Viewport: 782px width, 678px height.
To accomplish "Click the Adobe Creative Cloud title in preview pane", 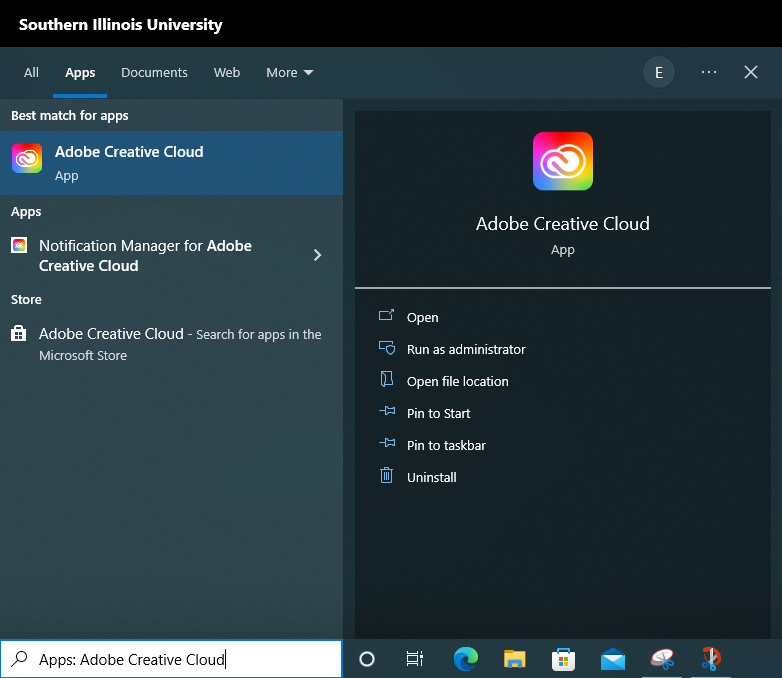I will pos(563,224).
